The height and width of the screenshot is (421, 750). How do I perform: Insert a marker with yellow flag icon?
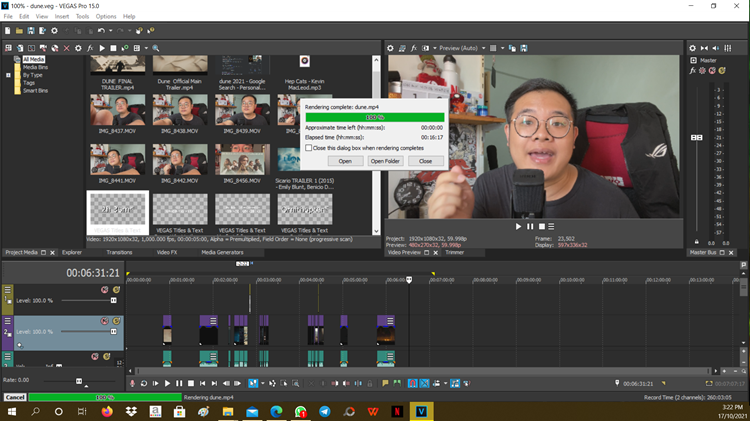(385, 383)
